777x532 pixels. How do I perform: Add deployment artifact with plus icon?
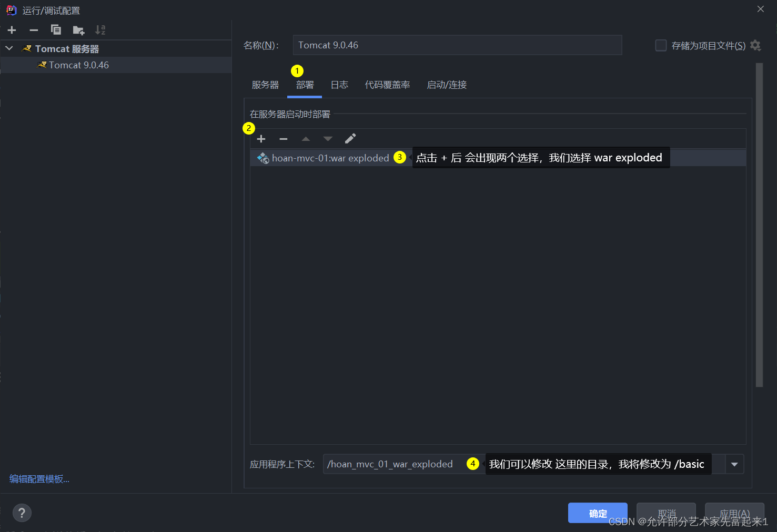[x=261, y=139]
